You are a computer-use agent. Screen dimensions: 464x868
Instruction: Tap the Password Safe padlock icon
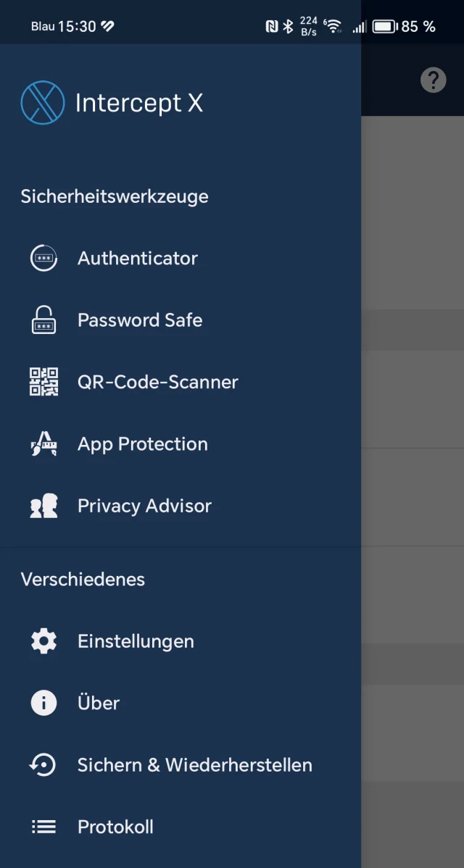pyautogui.click(x=43, y=320)
